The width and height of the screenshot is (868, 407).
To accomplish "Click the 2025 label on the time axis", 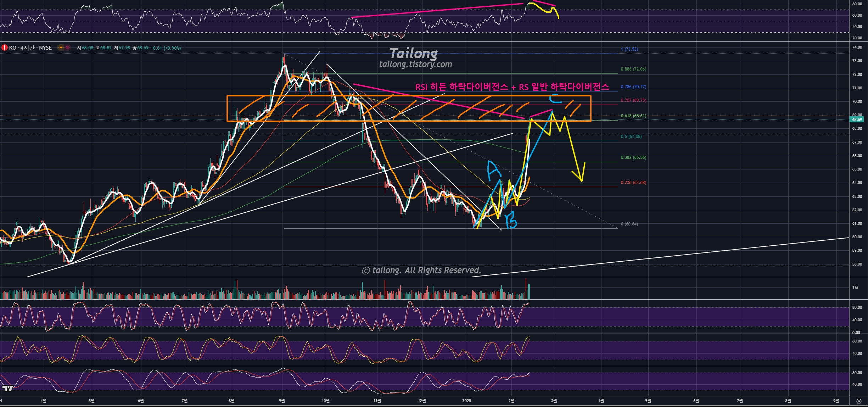I will tap(466, 401).
